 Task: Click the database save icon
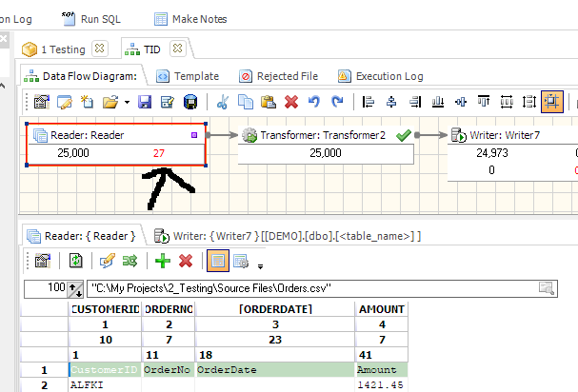click(x=190, y=102)
